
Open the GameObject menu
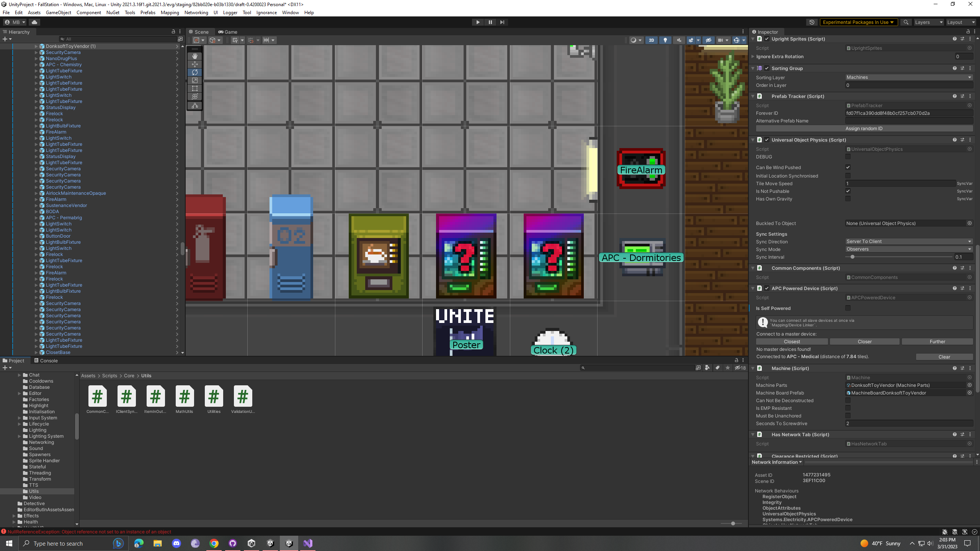(x=58, y=13)
